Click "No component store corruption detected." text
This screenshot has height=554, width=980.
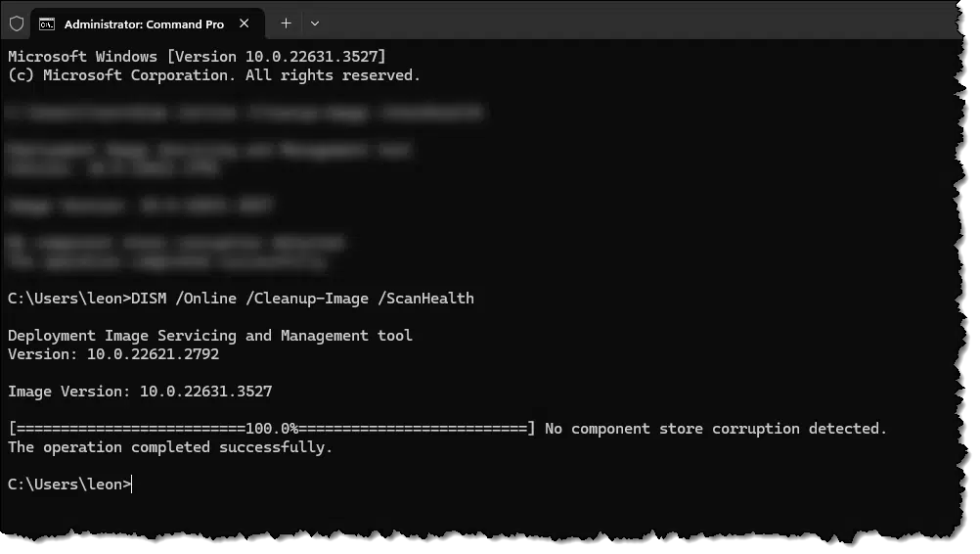(716, 429)
